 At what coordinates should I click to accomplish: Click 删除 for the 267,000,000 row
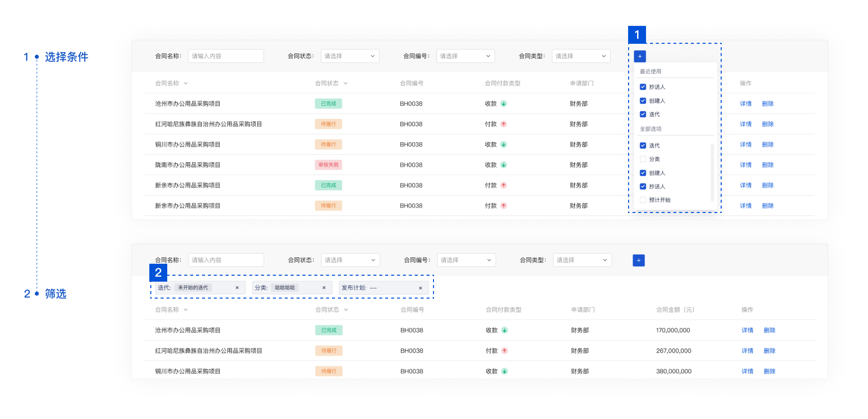pyautogui.click(x=769, y=351)
